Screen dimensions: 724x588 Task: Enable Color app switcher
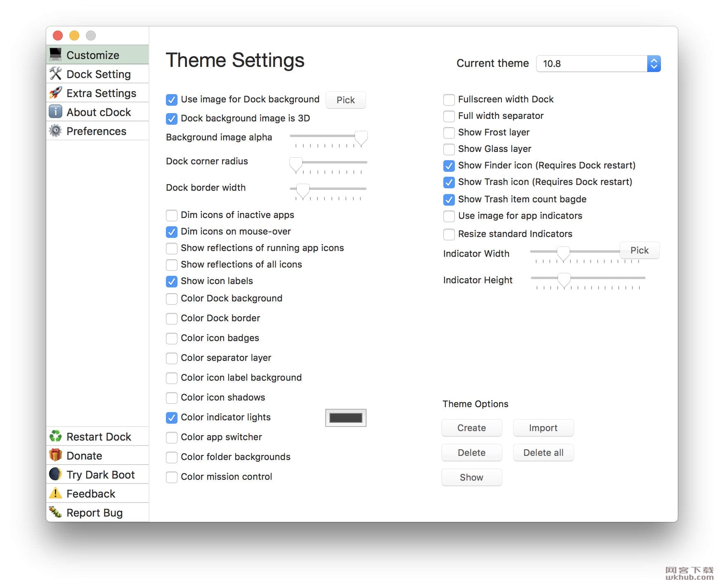(172, 437)
